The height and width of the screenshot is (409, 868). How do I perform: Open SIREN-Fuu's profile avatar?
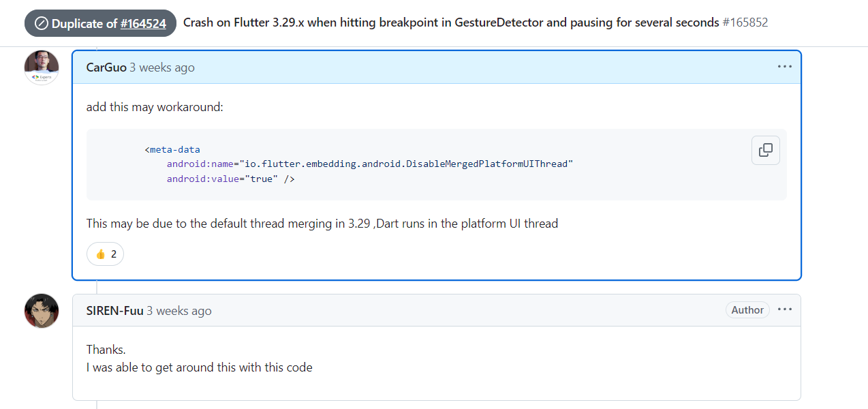(x=42, y=311)
